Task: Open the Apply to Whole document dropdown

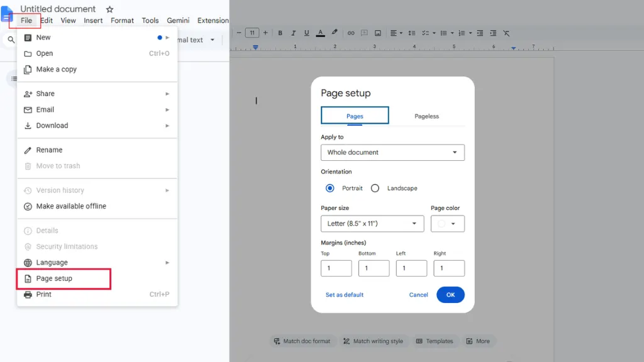Action: [392, 152]
